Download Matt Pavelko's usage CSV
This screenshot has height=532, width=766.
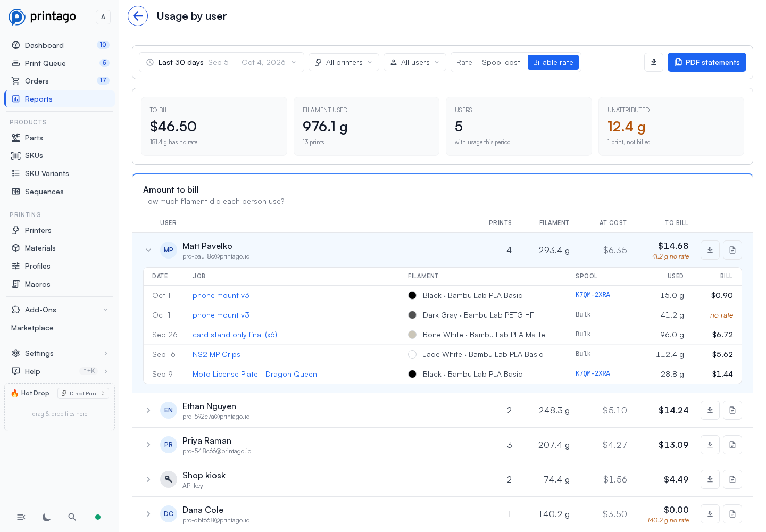pos(710,250)
